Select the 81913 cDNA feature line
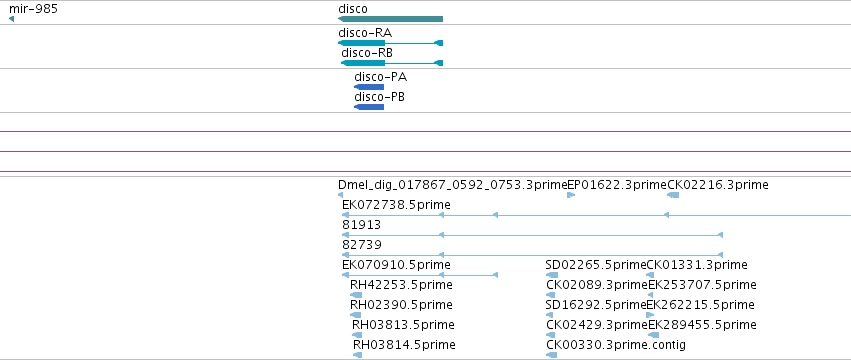The image size is (851, 360). click(x=532, y=235)
